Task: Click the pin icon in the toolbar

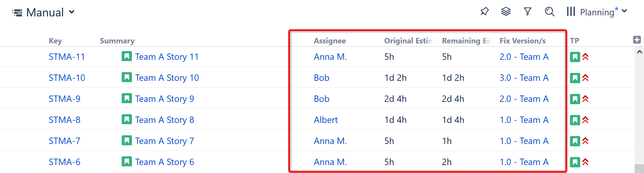Action: pyautogui.click(x=484, y=12)
